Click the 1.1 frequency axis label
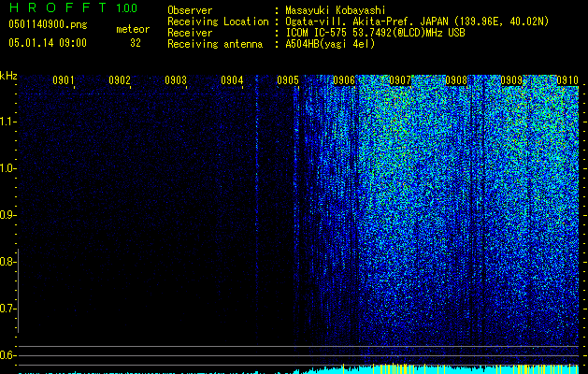Image resolution: width=588 pixels, height=374 pixels. click(8, 122)
